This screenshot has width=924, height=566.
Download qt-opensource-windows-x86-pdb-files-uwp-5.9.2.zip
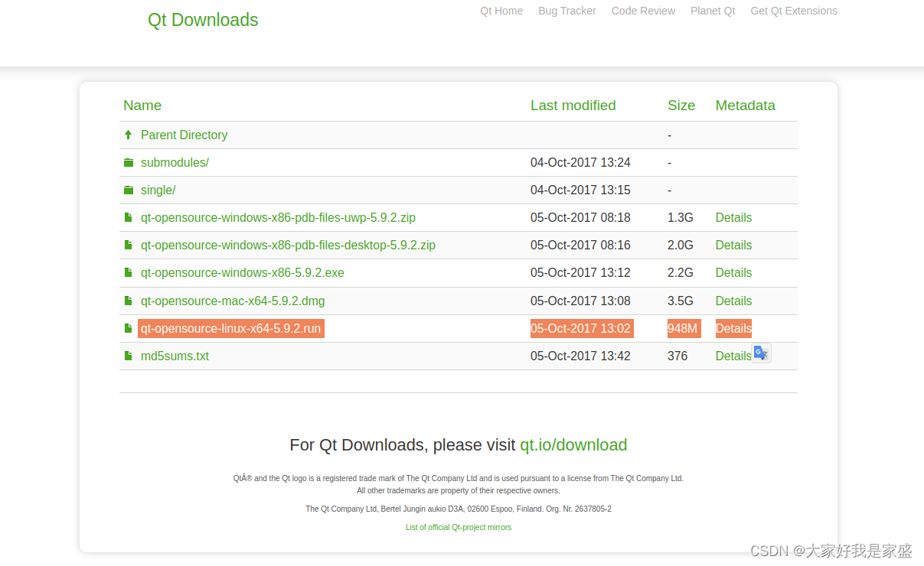point(278,217)
